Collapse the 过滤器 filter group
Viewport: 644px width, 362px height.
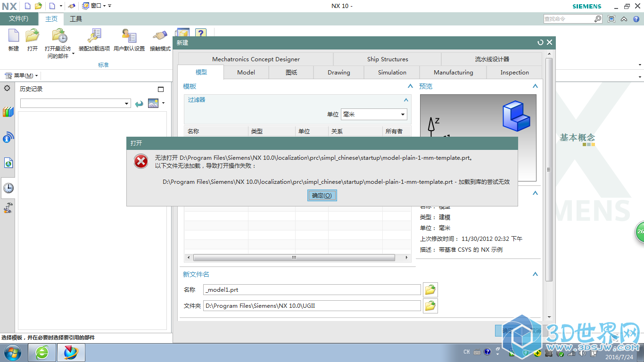tap(406, 100)
